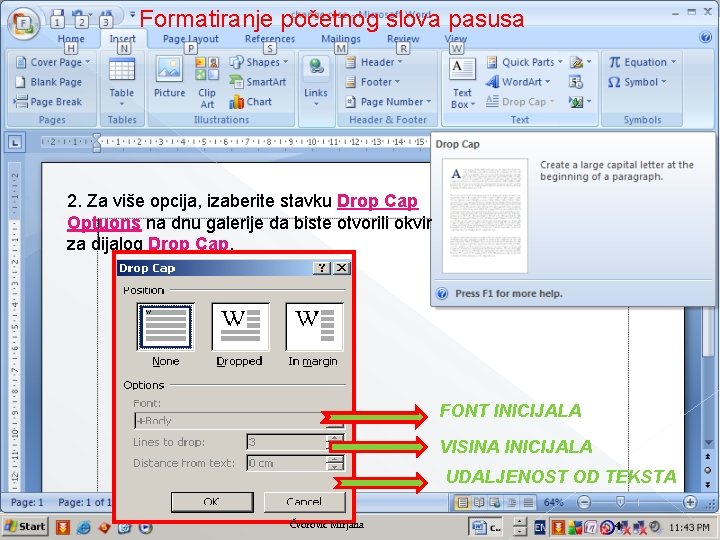Open the Links dropdown
The height and width of the screenshot is (540, 720).
[x=316, y=83]
